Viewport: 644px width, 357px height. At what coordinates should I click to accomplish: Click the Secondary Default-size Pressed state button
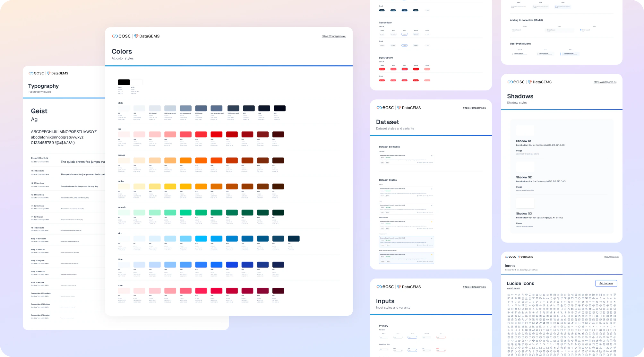[x=416, y=34]
